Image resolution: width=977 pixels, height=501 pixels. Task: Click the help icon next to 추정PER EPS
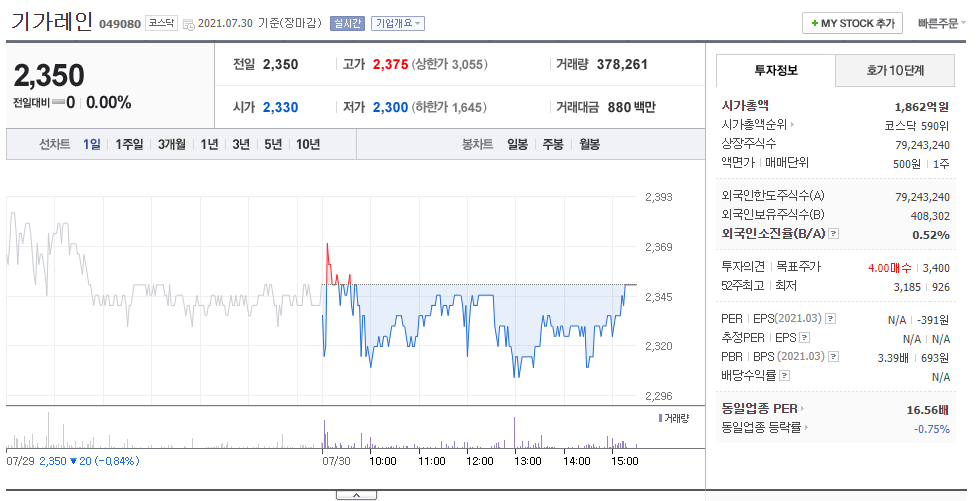tap(804, 338)
